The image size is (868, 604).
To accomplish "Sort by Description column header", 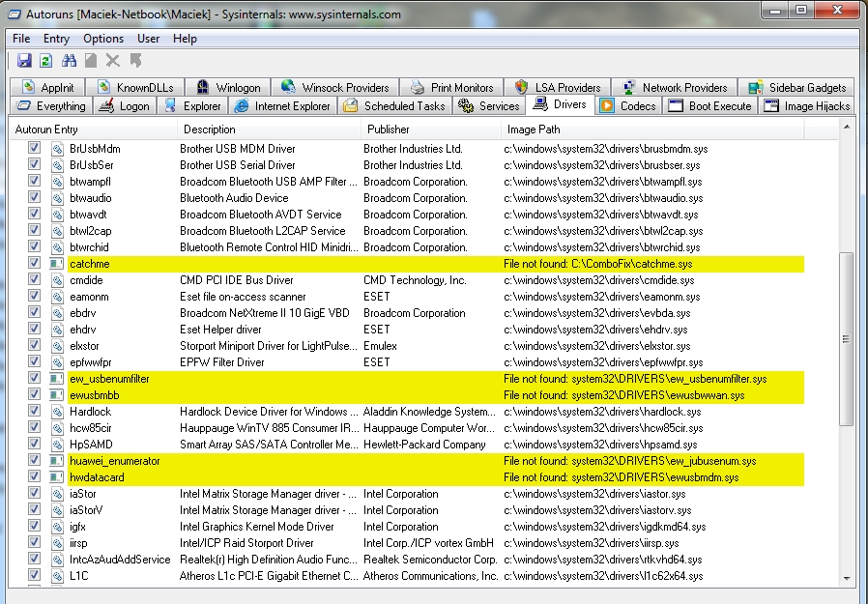I will click(269, 129).
